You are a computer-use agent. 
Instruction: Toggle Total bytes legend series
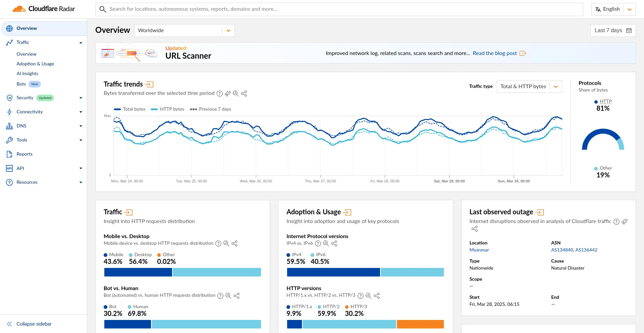click(130, 109)
